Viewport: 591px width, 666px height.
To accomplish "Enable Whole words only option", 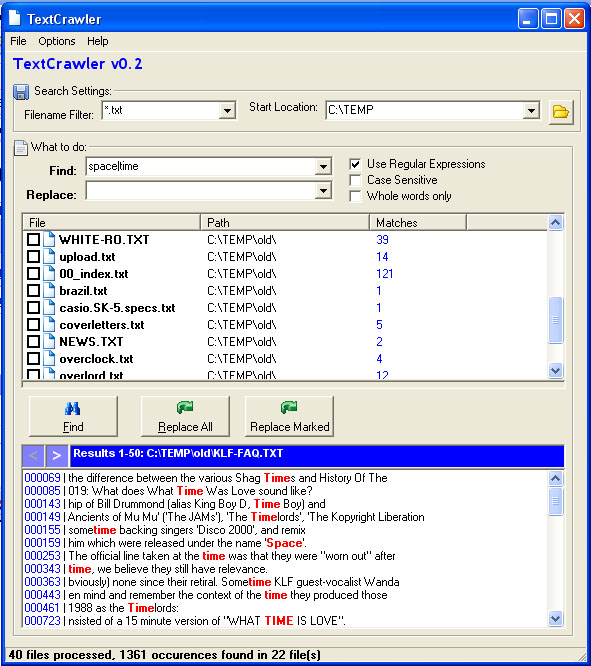I will (x=355, y=196).
